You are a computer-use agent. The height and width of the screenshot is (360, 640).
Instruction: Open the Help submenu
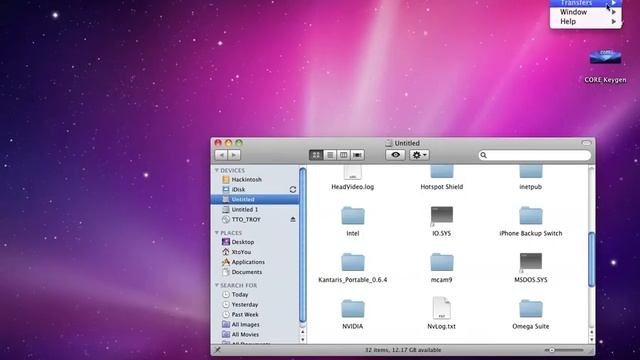pos(586,22)
